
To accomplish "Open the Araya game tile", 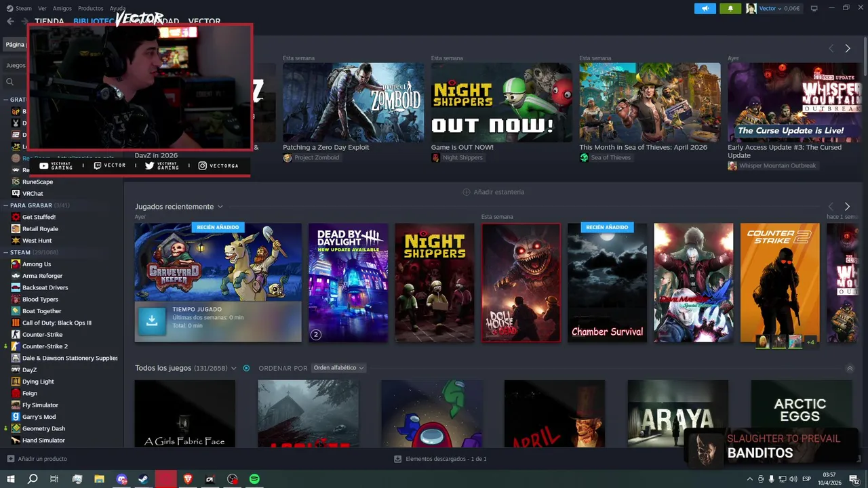I will click(x=677, y=413).
